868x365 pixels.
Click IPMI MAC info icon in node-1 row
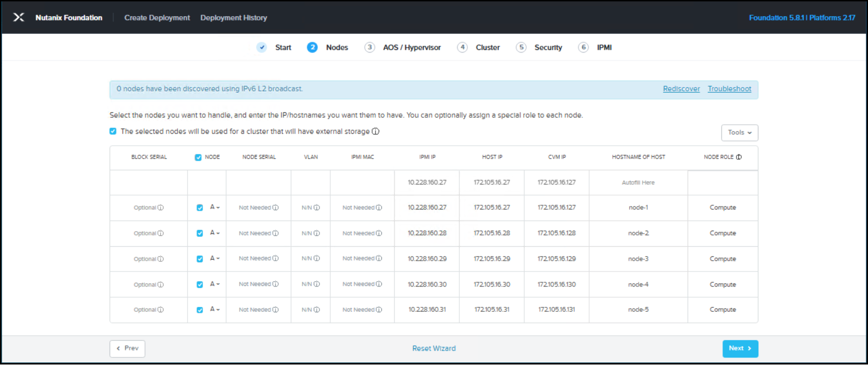(x=379, y=207)
